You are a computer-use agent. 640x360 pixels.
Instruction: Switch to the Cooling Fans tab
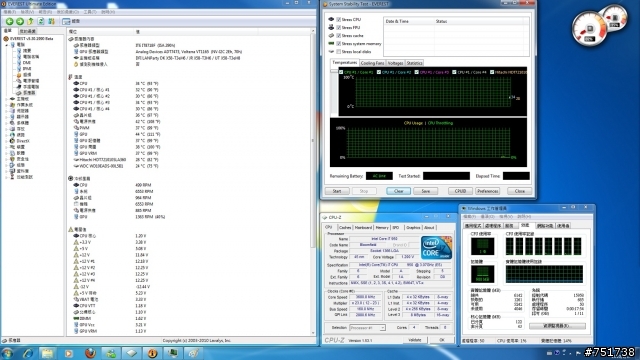tap(372, 63)
